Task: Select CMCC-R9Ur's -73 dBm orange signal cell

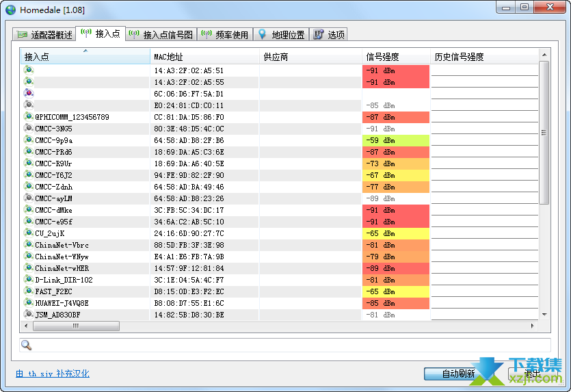Action: click(x=396, y=164)
